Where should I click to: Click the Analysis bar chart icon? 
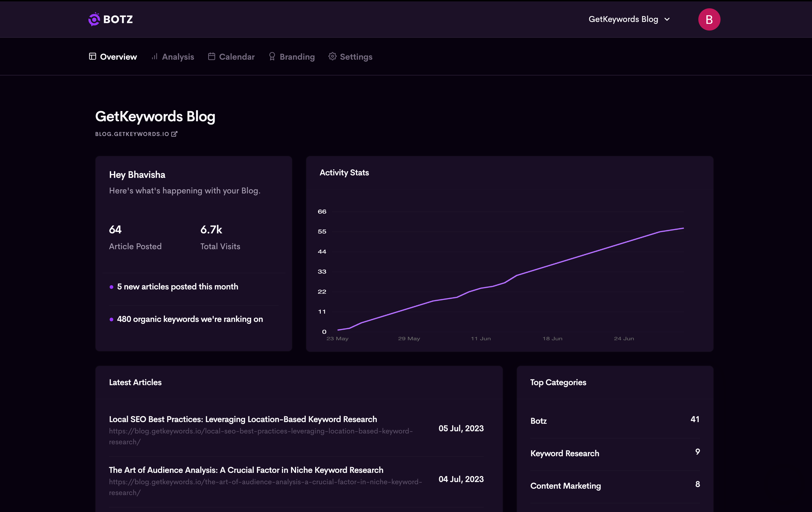[154, 56]
